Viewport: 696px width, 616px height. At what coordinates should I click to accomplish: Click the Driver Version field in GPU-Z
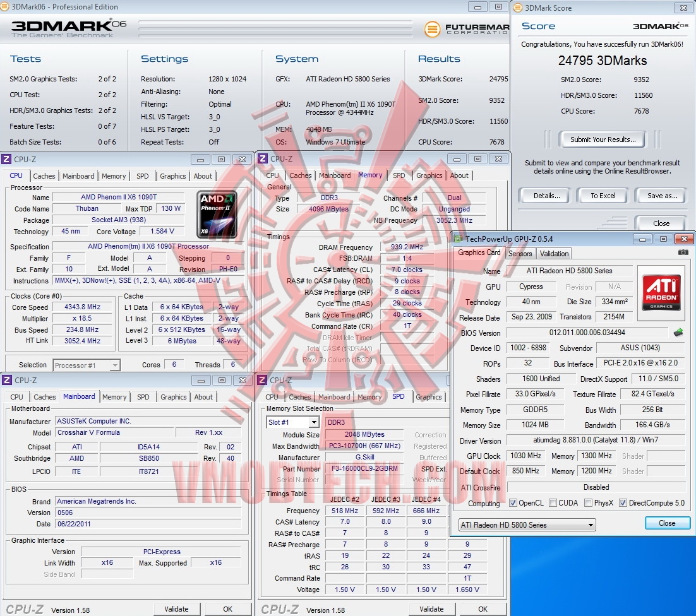coord(596,440)
